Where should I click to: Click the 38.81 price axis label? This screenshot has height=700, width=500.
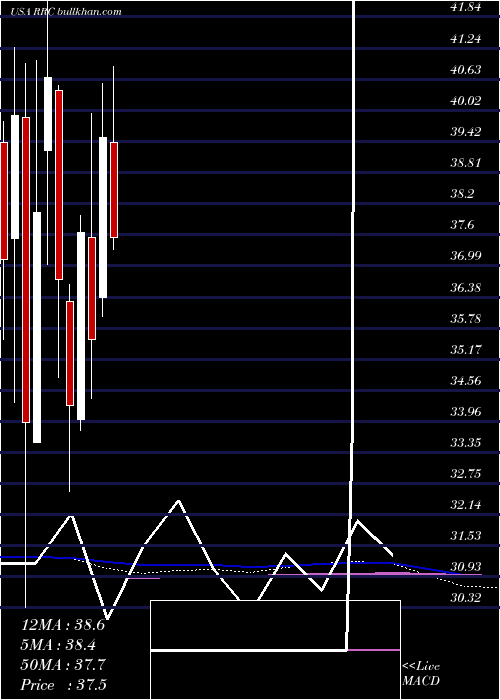[466, 162]
